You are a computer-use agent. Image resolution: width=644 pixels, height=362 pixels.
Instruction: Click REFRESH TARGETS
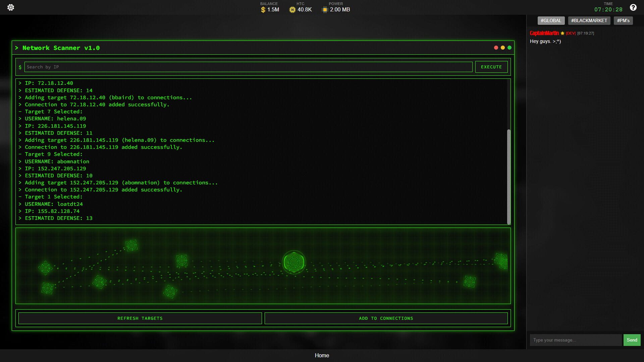click(x=140, y=318)
